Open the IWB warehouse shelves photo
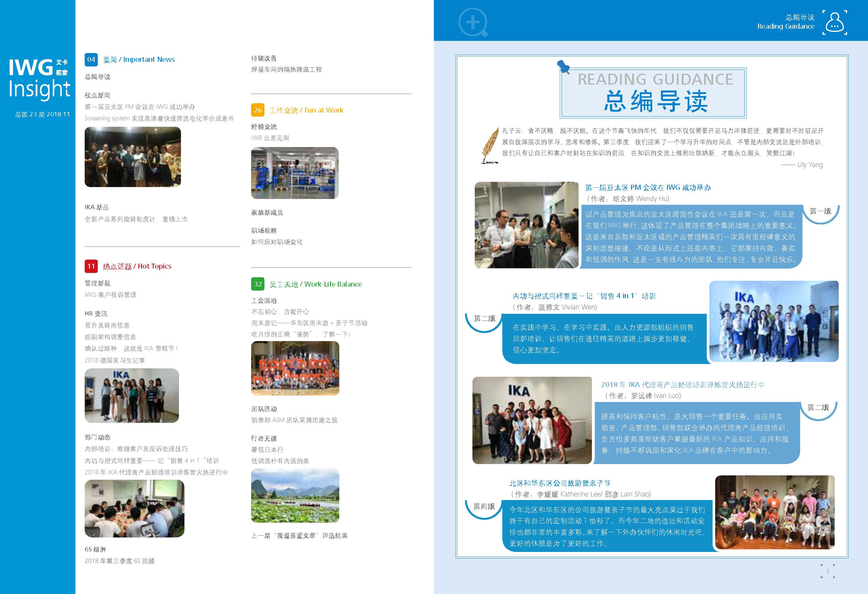868x594 pixels. click(x=295, y=173)
